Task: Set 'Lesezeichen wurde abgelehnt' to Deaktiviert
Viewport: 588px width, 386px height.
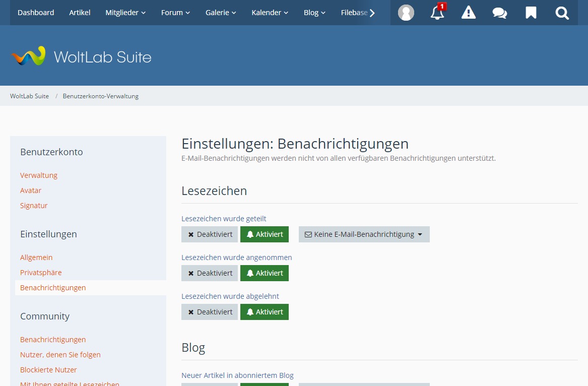Action: (210, 312)
